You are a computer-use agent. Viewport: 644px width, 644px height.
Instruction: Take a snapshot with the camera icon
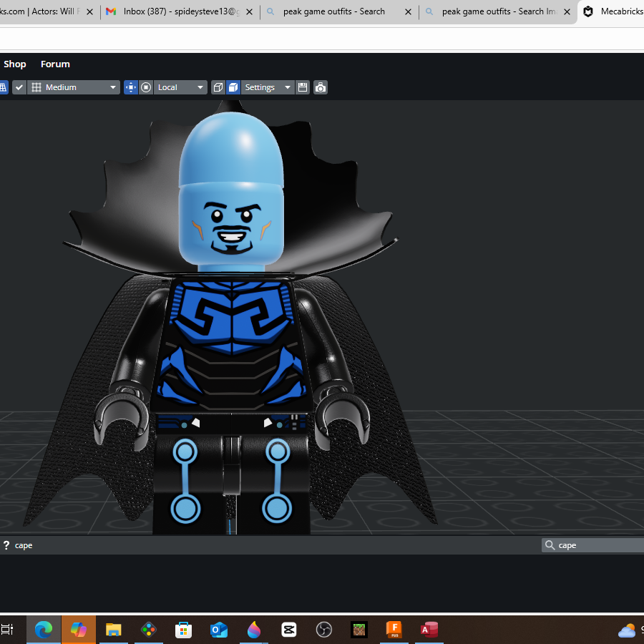[x=321, y=87]
